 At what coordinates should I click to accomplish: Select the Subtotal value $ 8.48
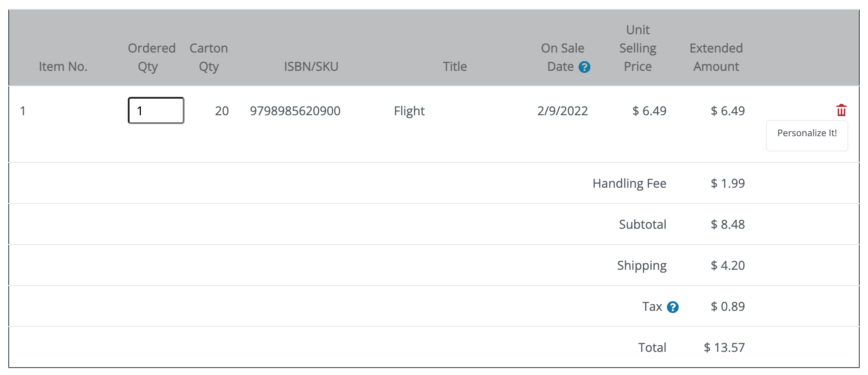(x=728, y=224)
